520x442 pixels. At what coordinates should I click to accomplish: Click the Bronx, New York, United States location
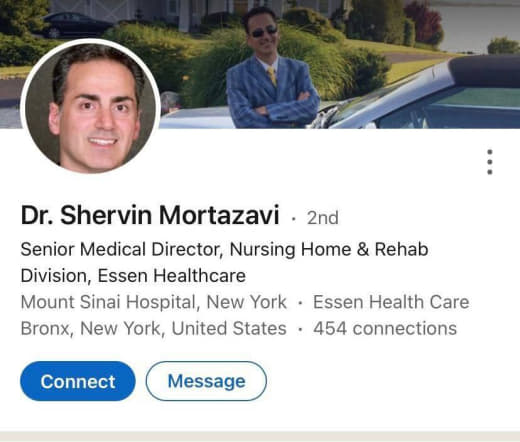153,328
